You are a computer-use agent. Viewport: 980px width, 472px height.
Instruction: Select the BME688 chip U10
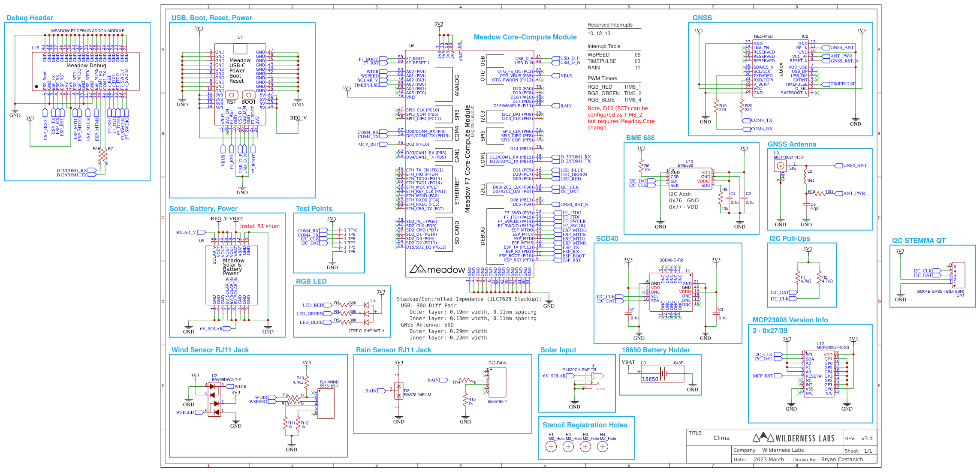690,178
